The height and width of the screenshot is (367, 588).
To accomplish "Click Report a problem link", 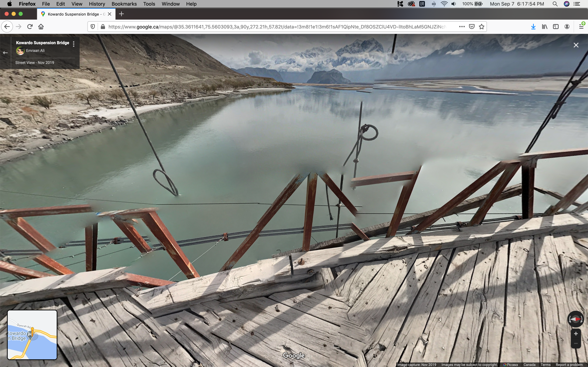I will click(569, 365).
